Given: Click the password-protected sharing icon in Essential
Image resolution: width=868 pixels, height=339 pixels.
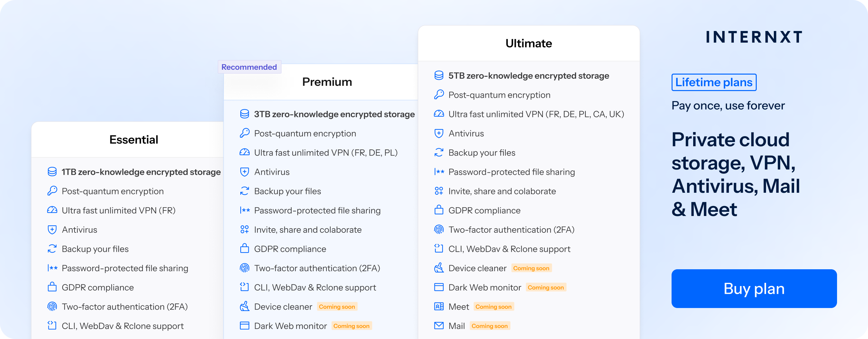Looking at the screenshot, I should click(52, 268).
